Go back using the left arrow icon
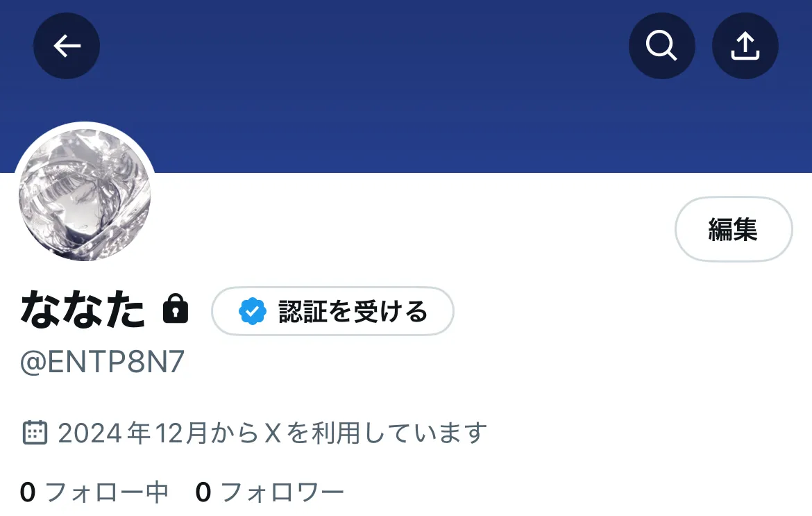 [67, 46]
